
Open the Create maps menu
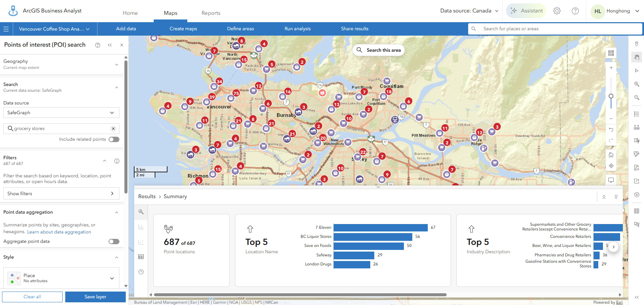[183, 29]
